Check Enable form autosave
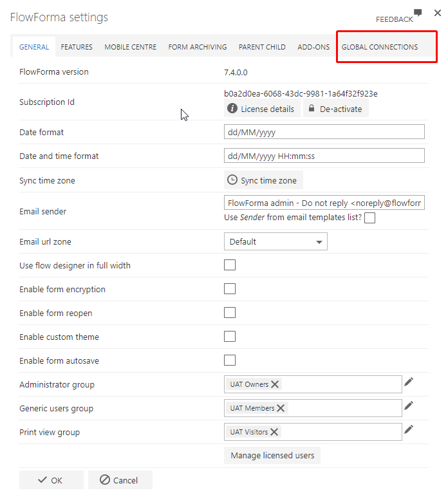Image resolution: width=448 pixels, height=495 pixels. [230, 360]
